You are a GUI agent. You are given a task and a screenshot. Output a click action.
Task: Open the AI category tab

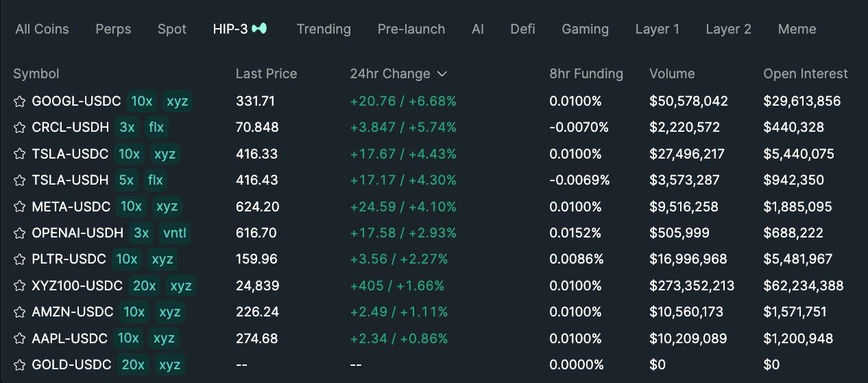[478, 30]
